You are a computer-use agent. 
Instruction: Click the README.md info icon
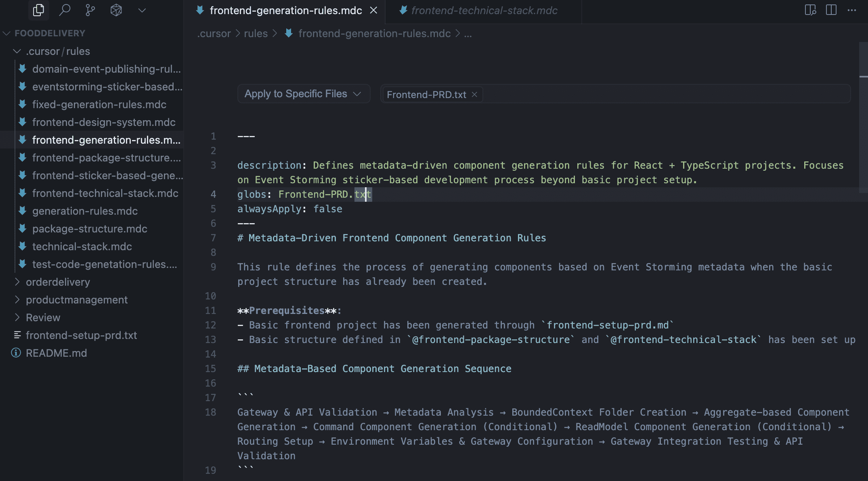tap(16, 353)
